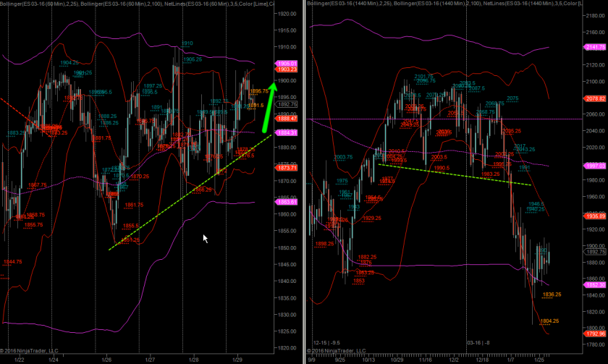Click the 1835.00 price axis label
Viewport: 608px width, 364px height.
tap(287, 298)
